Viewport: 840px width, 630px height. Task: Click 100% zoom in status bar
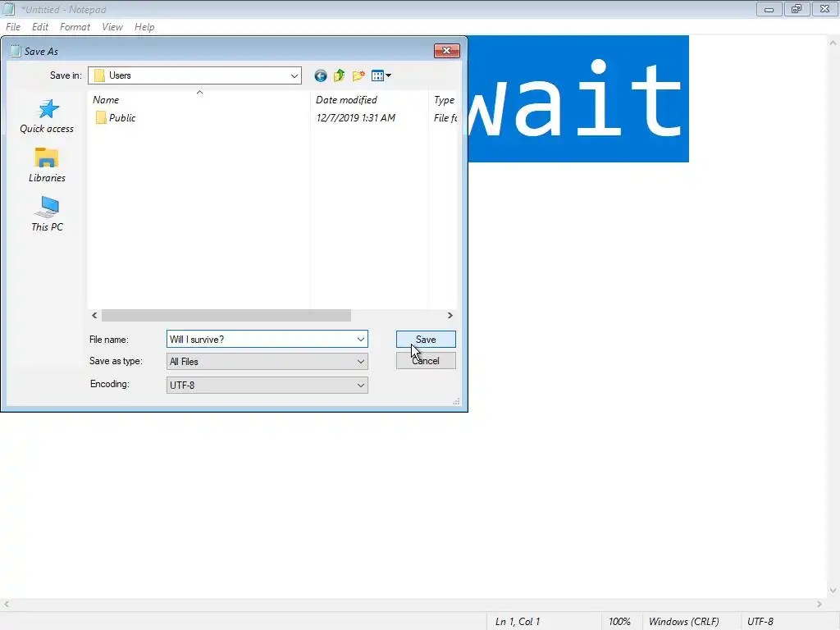(619, 622)
